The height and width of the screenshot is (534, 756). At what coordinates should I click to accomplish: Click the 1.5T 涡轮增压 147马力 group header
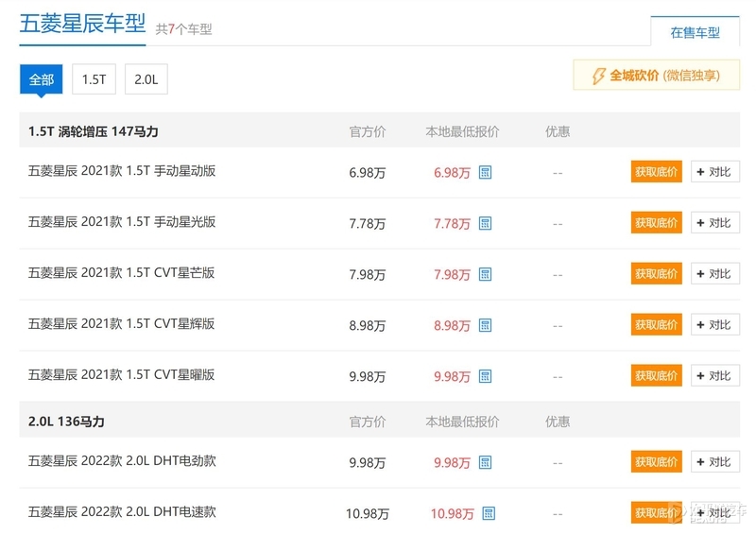[x=93, y=131]
